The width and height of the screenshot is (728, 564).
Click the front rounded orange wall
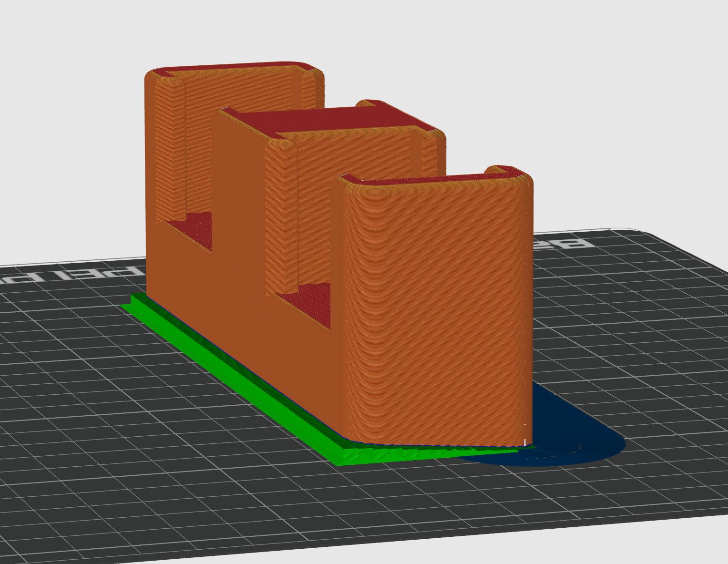tap(439, 310)
